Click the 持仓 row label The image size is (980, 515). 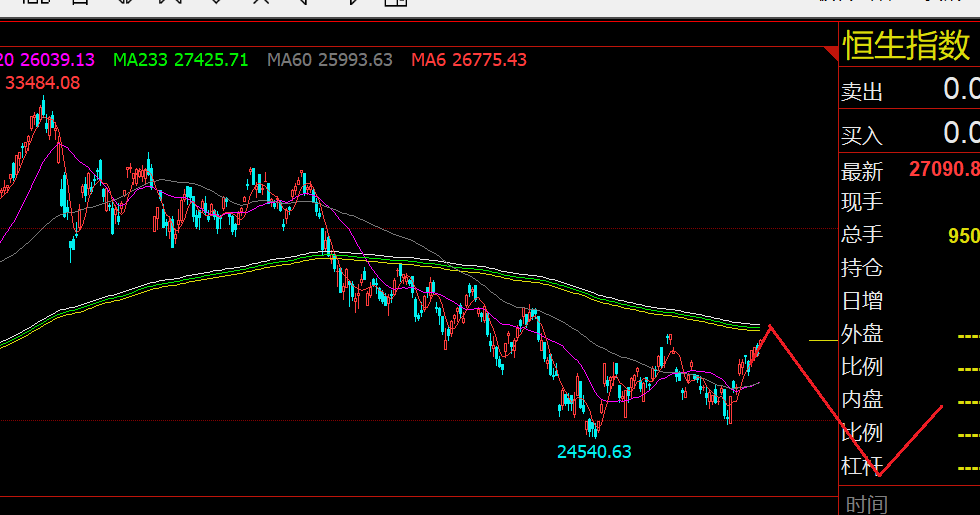[x=862, y=268]
